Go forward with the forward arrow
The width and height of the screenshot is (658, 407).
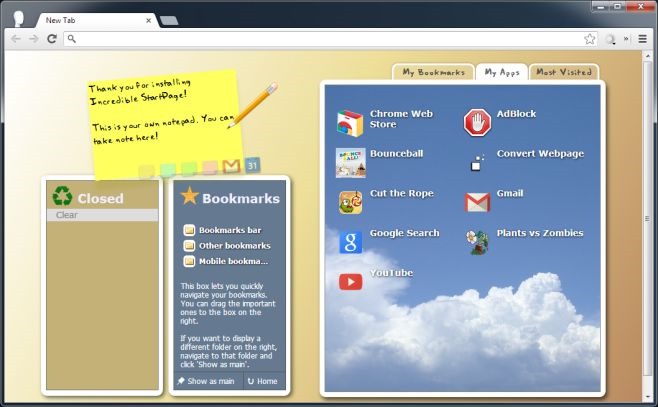34,39
